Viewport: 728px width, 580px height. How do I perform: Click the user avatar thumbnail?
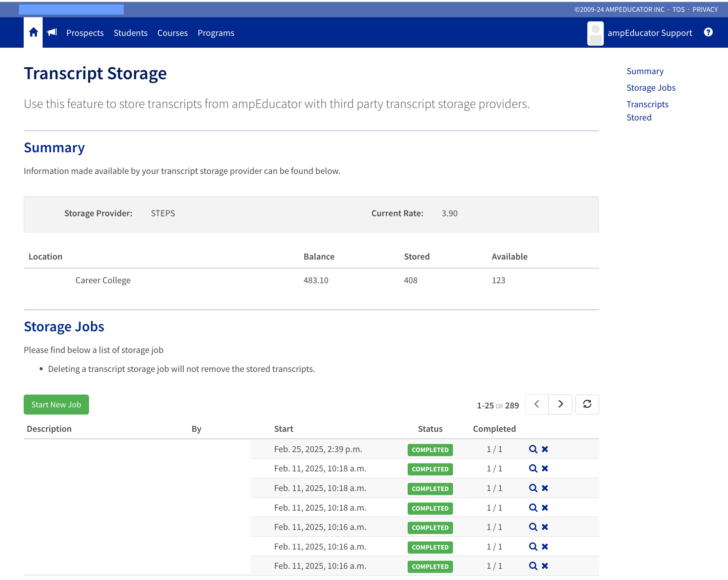click(x=595, y=33)
